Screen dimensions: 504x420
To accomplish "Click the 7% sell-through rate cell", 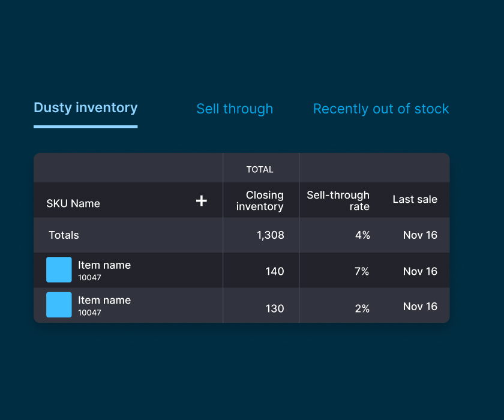I will coord(362,271).
